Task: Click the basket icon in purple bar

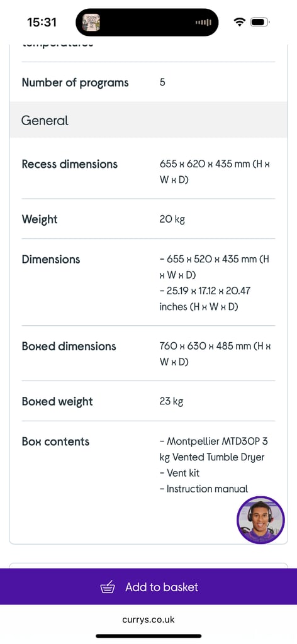Action: coord(108,587)
